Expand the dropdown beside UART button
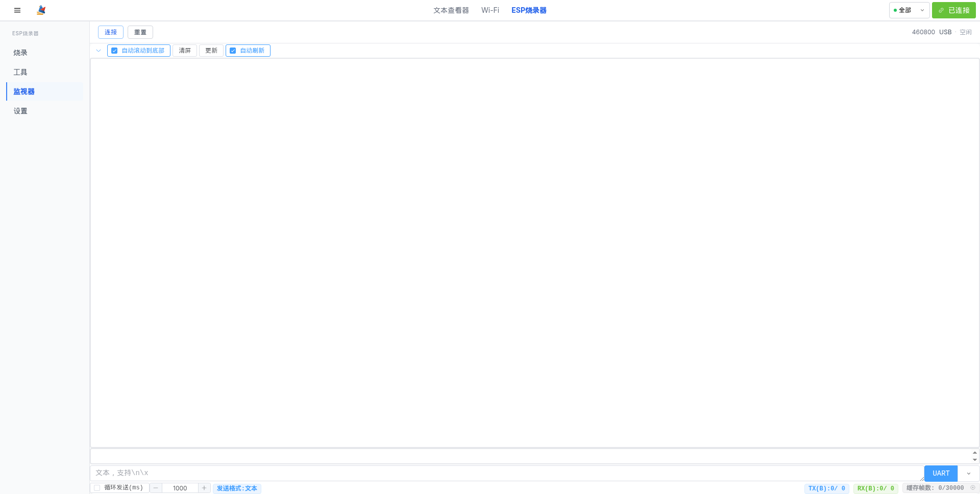 click(x=968, y=474)
